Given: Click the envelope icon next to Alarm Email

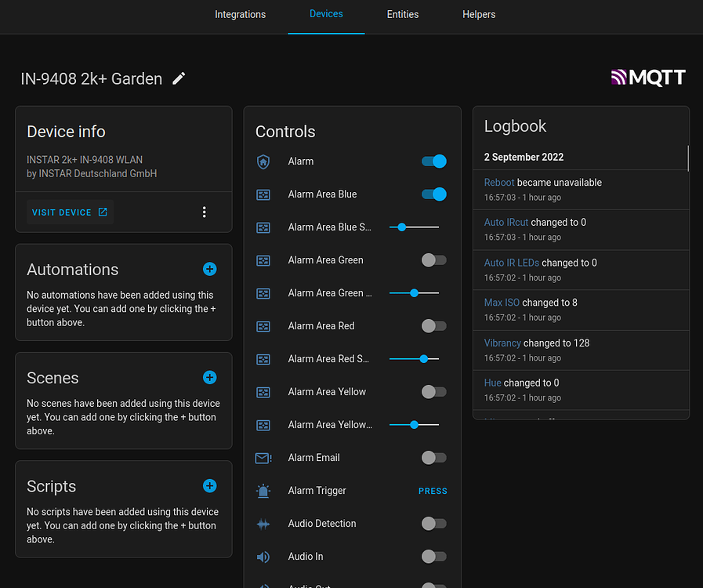Looking at the screenshot, I should 263,457.
